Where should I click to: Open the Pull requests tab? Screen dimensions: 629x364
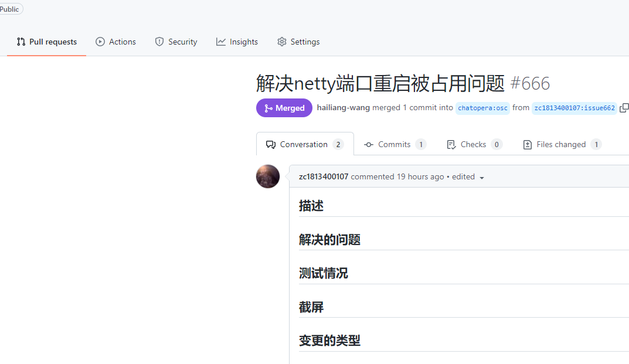[46, 42]
